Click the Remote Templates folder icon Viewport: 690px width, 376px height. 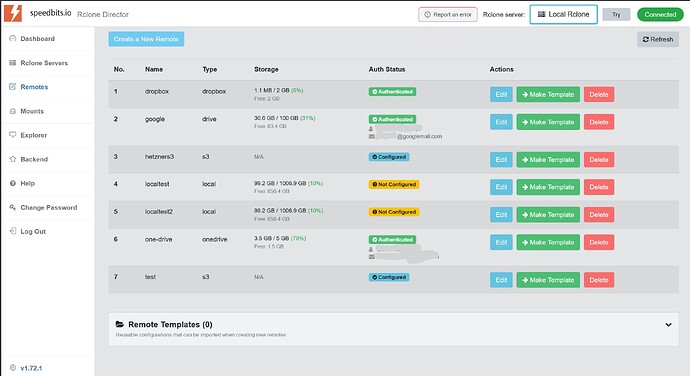click(120, 324)
